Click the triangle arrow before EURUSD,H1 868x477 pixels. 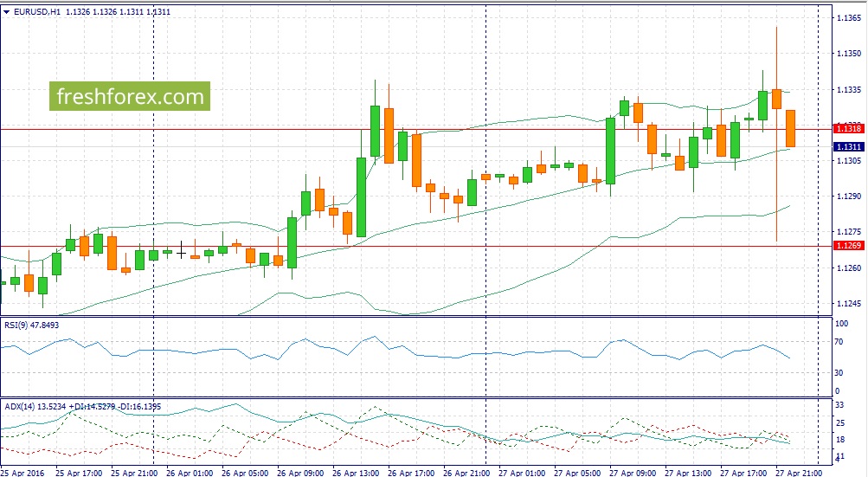(8, 12)
